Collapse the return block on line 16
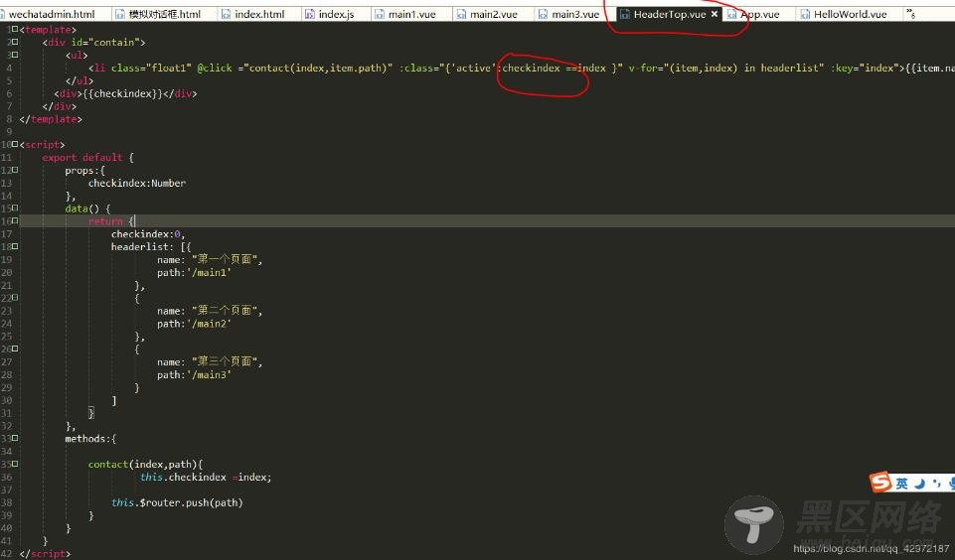The height and width of the screenshot is (560, 955). point(15,221)
